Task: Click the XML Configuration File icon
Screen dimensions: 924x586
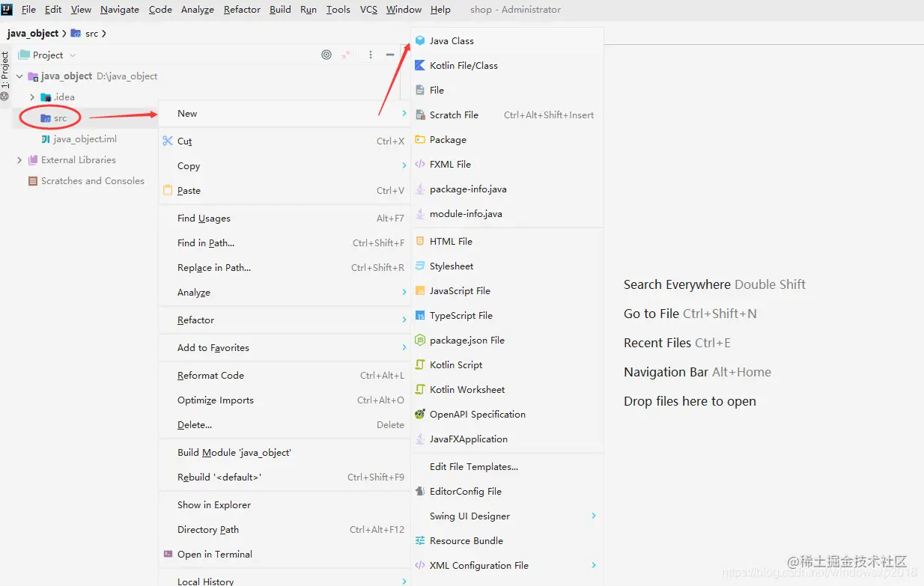Action: coord(420,566)
